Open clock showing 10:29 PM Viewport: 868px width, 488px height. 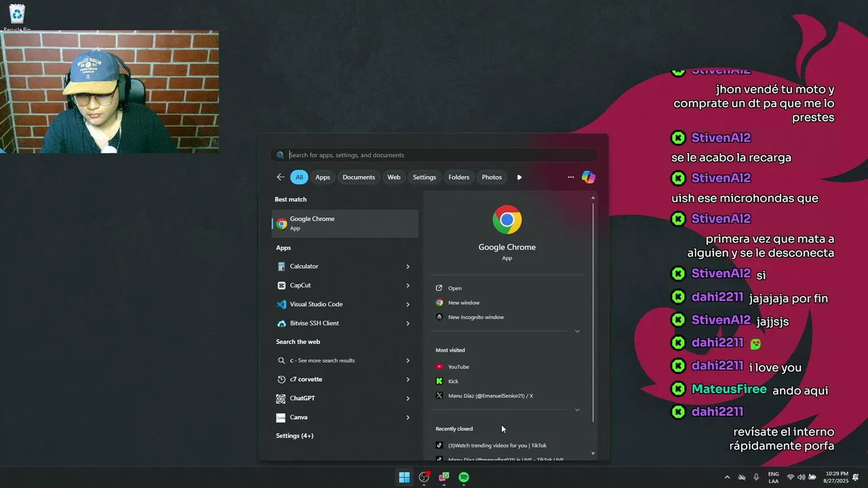pyautogui.click(x=836, y=477)
